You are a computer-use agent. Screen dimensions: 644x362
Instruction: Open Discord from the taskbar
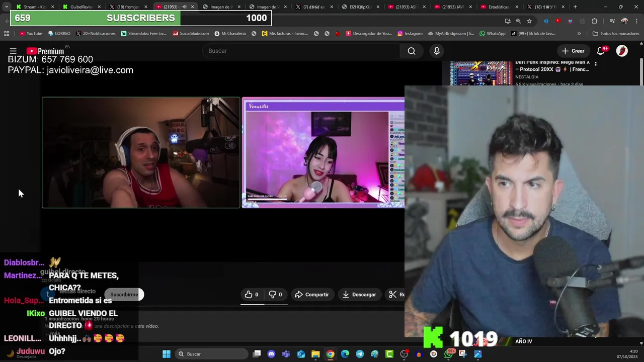272,354
